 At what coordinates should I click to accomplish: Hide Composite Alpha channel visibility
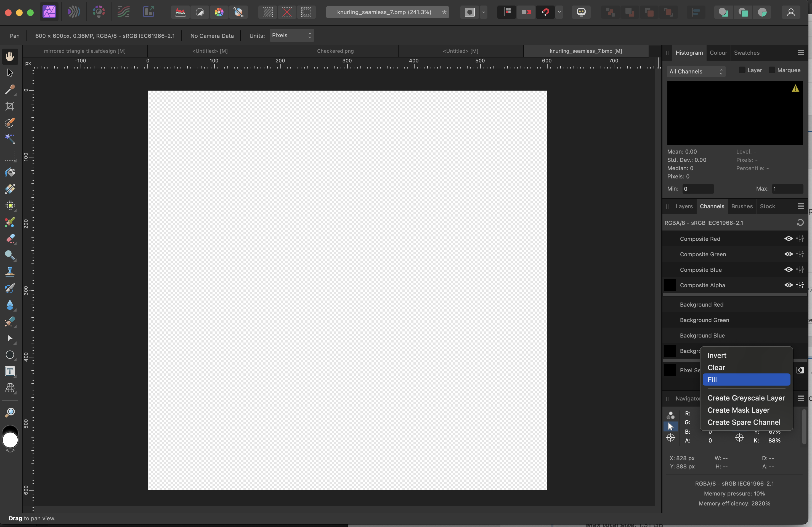[788, 285]
